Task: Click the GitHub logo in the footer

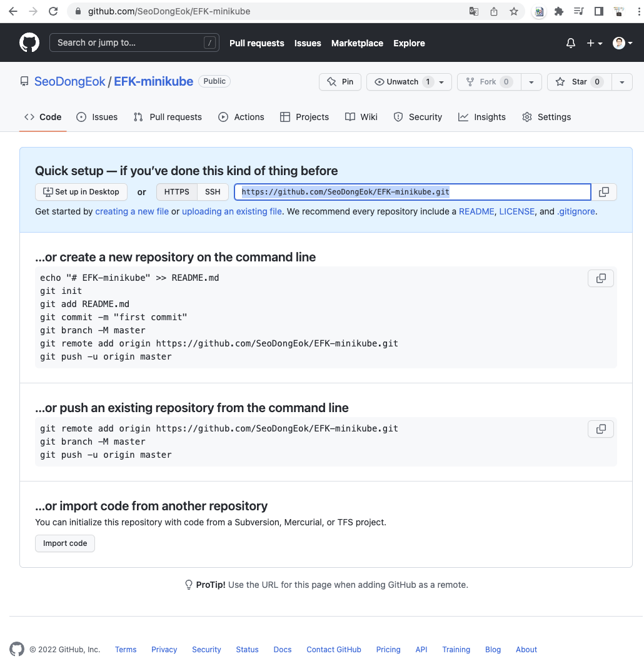Action: pos(17,649)
